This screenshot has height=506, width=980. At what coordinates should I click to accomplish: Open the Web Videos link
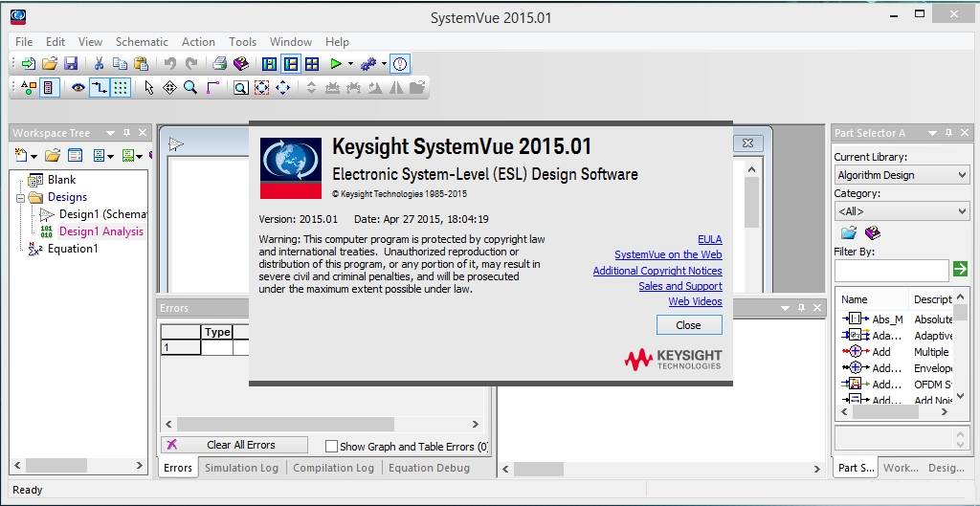tap(695, 301)
